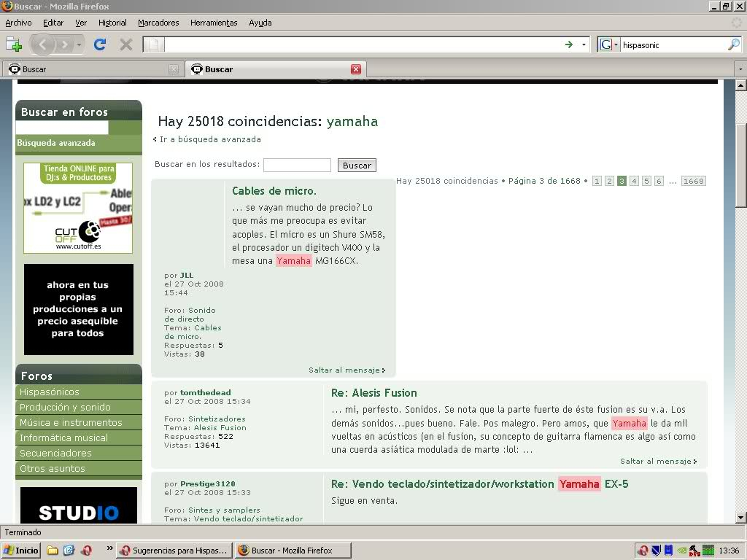The width and height of the screenshot is (747, 560).
Task: Expand the quick launch chevron
Action: tap(109, 548)
